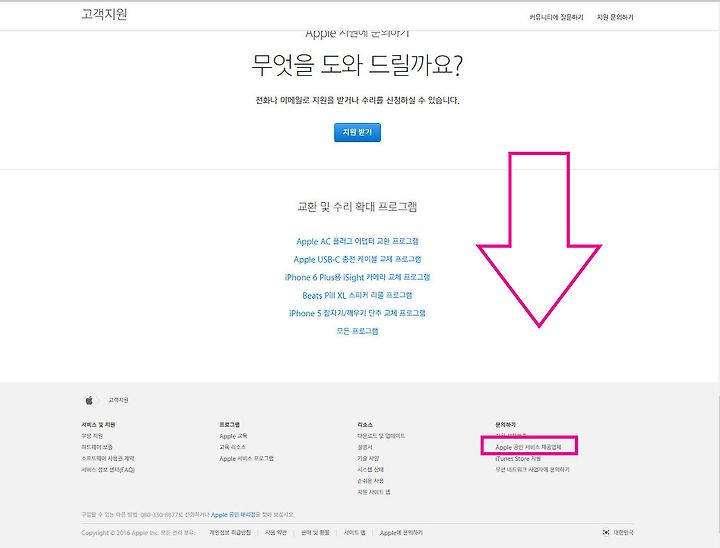Open 사용 약관 in the bottom bar

(x=276, y=532)
